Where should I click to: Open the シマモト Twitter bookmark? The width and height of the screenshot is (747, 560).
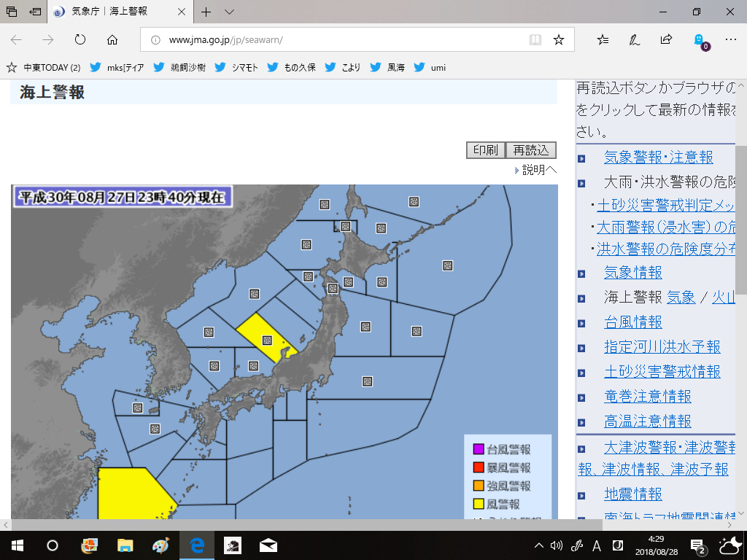click(x=236, y=68)
